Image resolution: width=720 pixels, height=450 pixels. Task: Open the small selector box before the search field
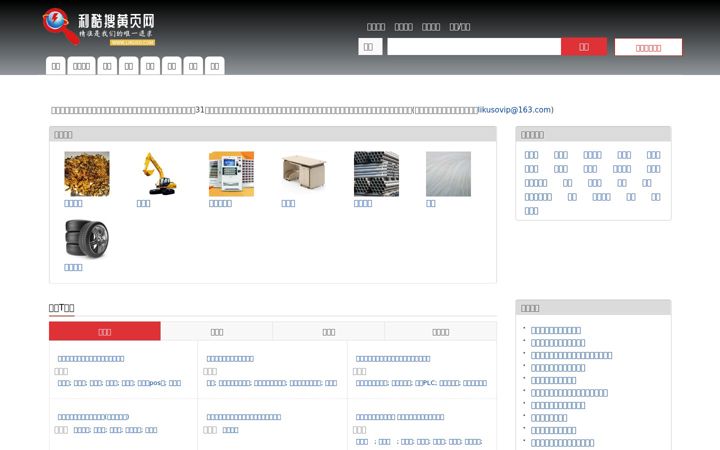370,46
